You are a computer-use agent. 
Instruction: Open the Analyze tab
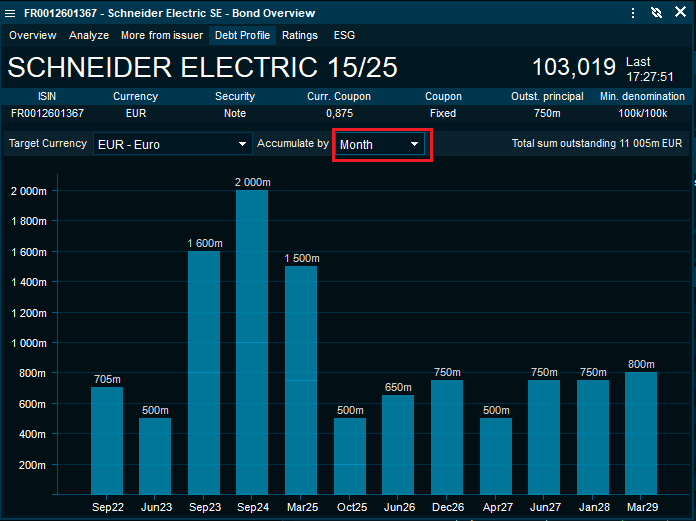(x=89, y=35)
